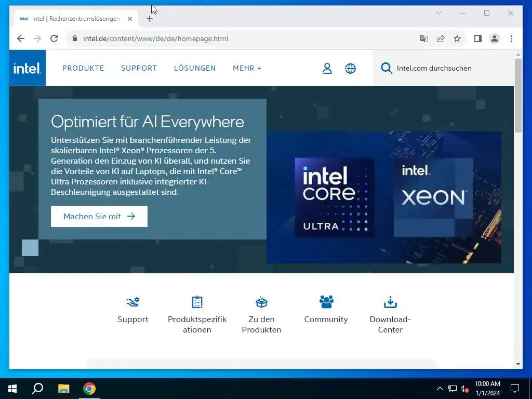
Task: Open the Produktspezifikationen link text
Action: 197,324
